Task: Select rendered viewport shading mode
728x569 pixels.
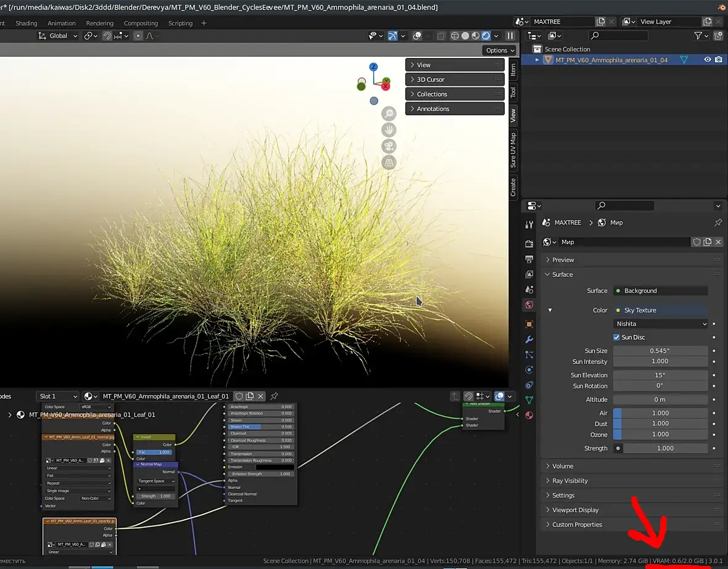Action: coord(486,36)
